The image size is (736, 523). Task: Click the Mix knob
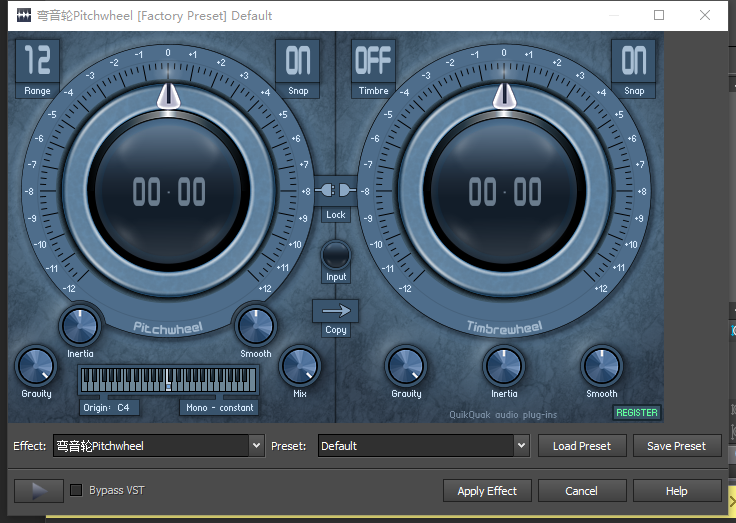pos(299,367)
